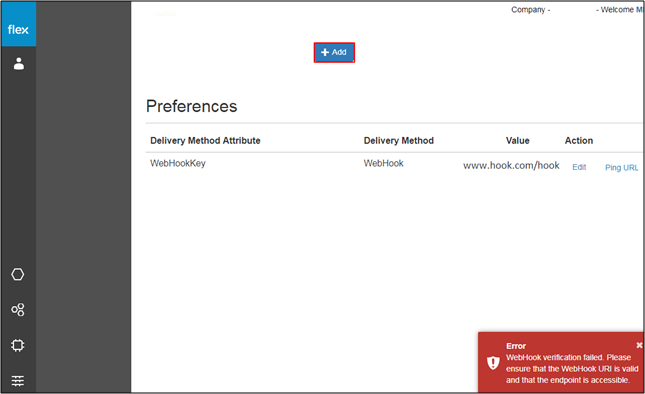Screen dimensions: 645x394
Task: Open the user profile sidebar icon
Action: 19,64
